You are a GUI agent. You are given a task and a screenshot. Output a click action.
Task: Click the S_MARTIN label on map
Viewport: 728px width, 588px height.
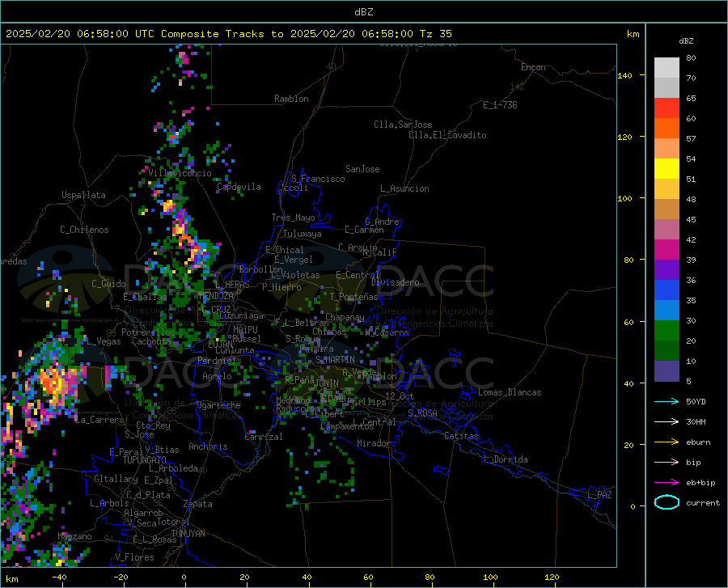[335, 360]
